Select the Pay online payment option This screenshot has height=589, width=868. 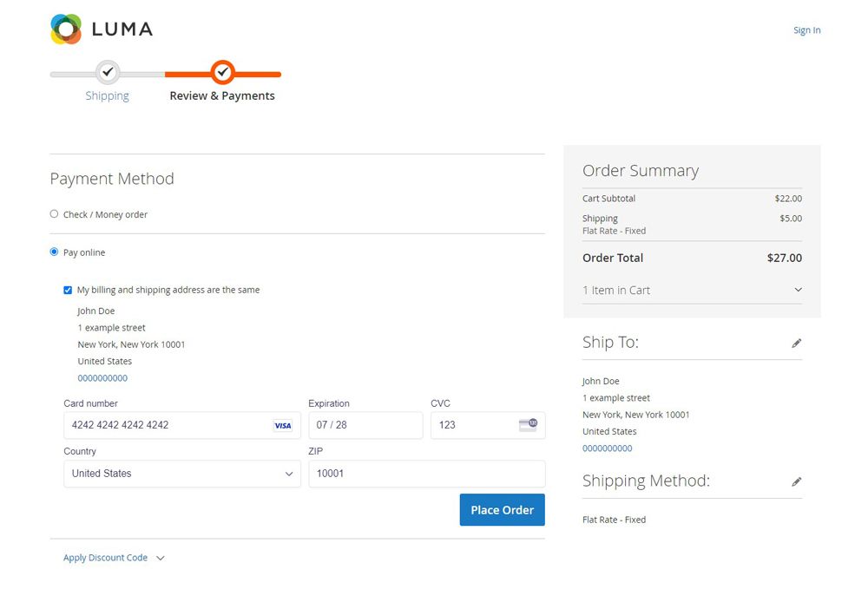click(x=53, y=252)
